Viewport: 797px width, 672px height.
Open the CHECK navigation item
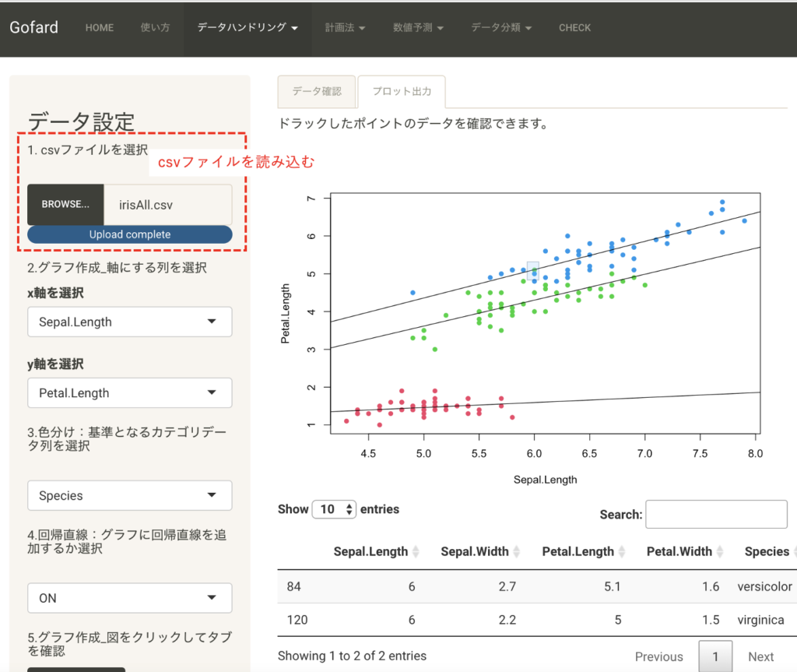574,28
